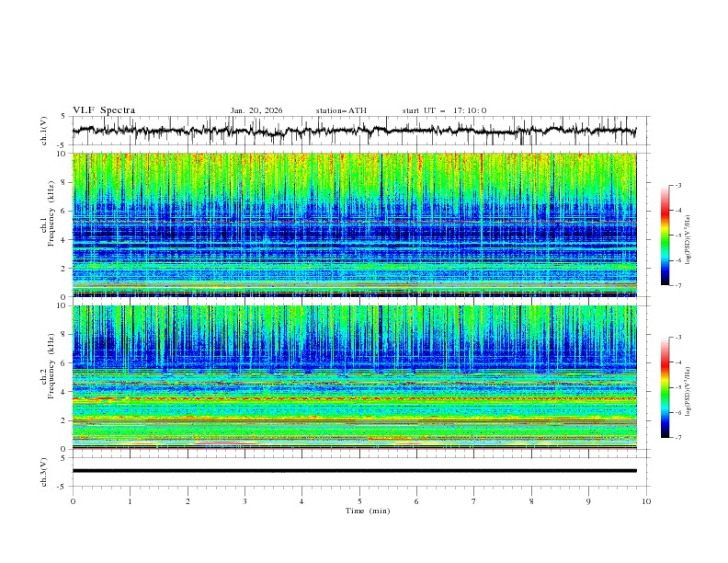Click inside the ch.1 spectrogram panel
728x563 pixels.
pyautogui.click(x=354, y=224)
